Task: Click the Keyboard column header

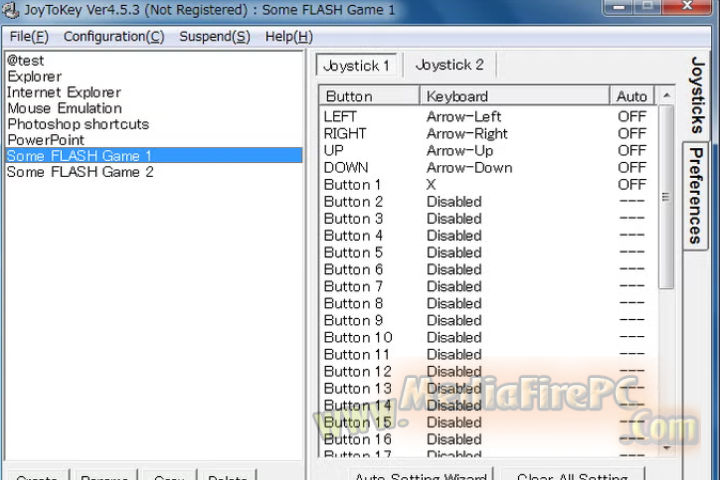Action: [514, 96]
